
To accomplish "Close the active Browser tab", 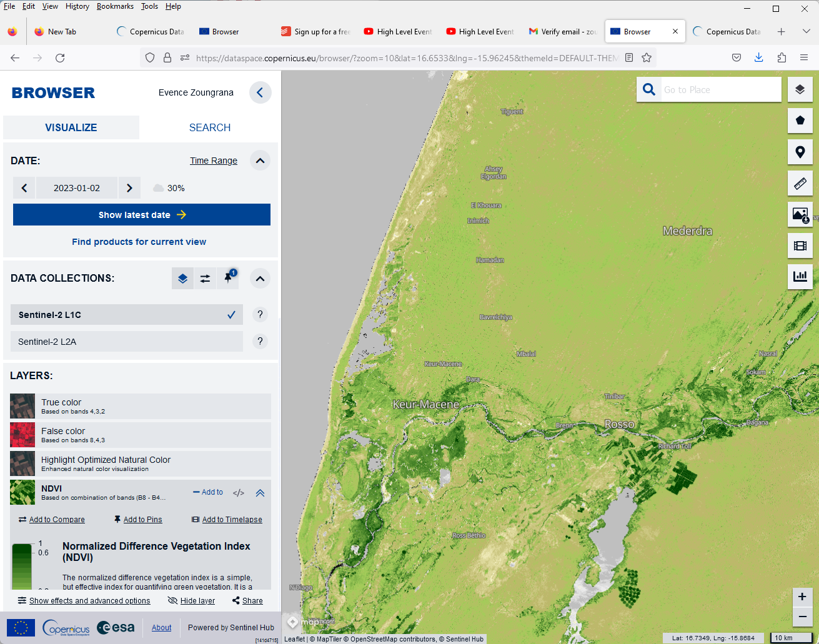I will click(x=675, y=31).
